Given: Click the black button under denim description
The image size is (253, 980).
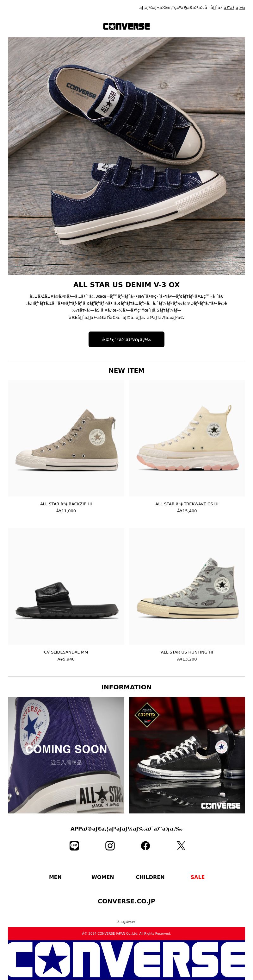Looking at the screenshot, I should (x=126, y=339).
